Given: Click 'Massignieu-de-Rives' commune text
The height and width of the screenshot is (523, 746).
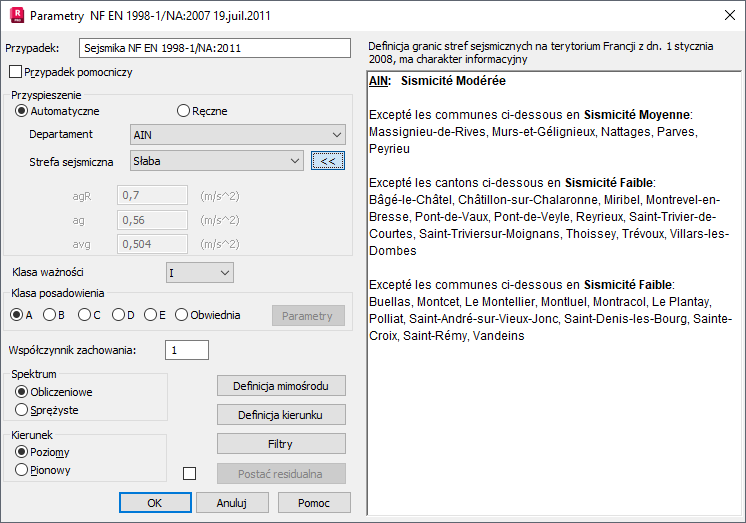Looking at the screenshot, I should coord(427,132).
